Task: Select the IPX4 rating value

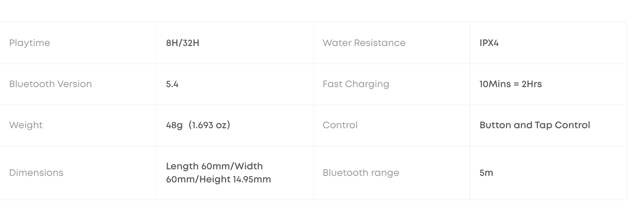Action: (489, 43)
